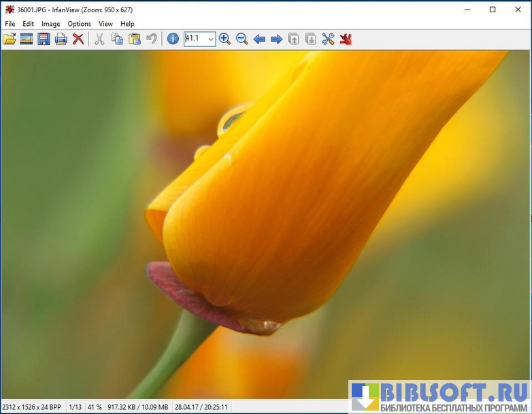Go to previous image with left arrow
The height and width of the screenshot is (414, 532).
pyautogui.click(x=259, y=39)
